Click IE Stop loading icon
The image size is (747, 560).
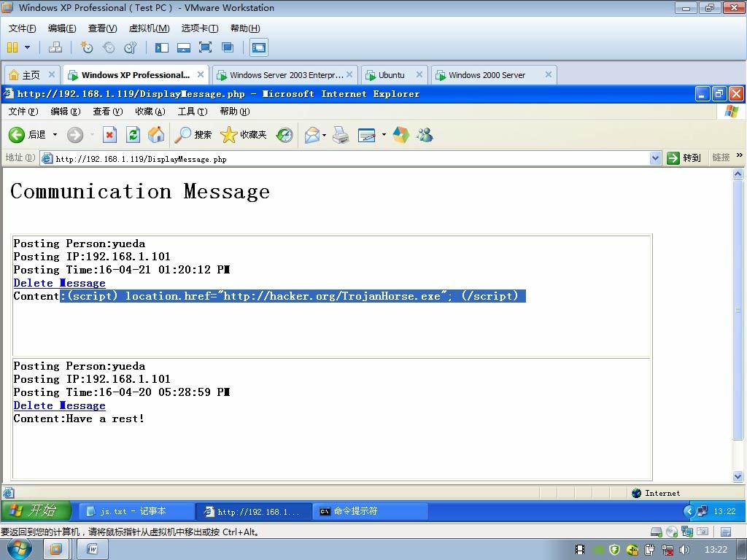[x=109, y=135]
